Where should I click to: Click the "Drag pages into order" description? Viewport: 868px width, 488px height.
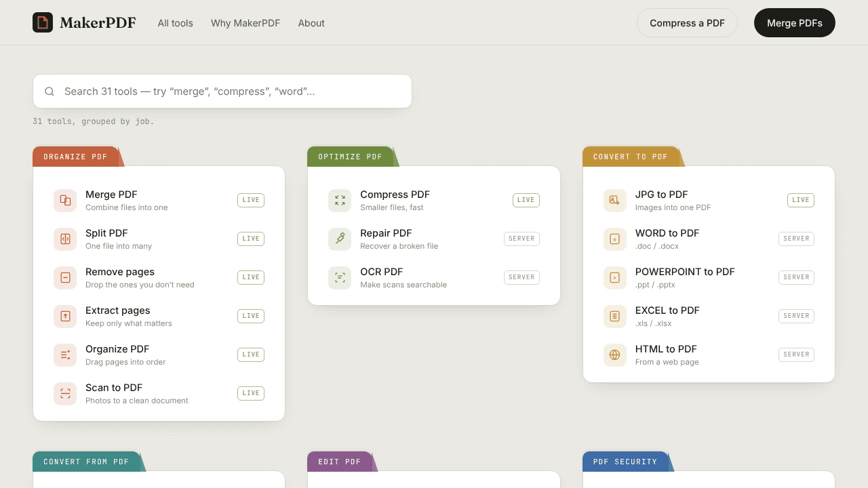125,362
